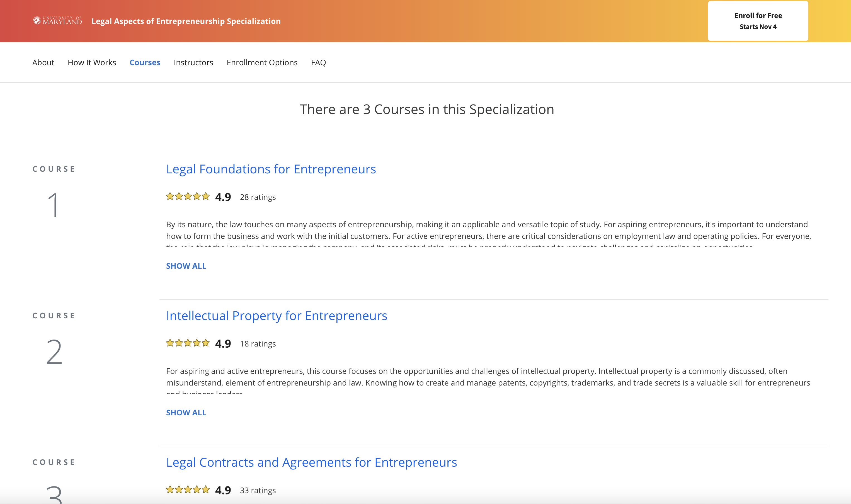This screenshot has height=504, width=851.
Task: Click star rating icons for Intellectual Property course
Action: [x=187, y=343]
